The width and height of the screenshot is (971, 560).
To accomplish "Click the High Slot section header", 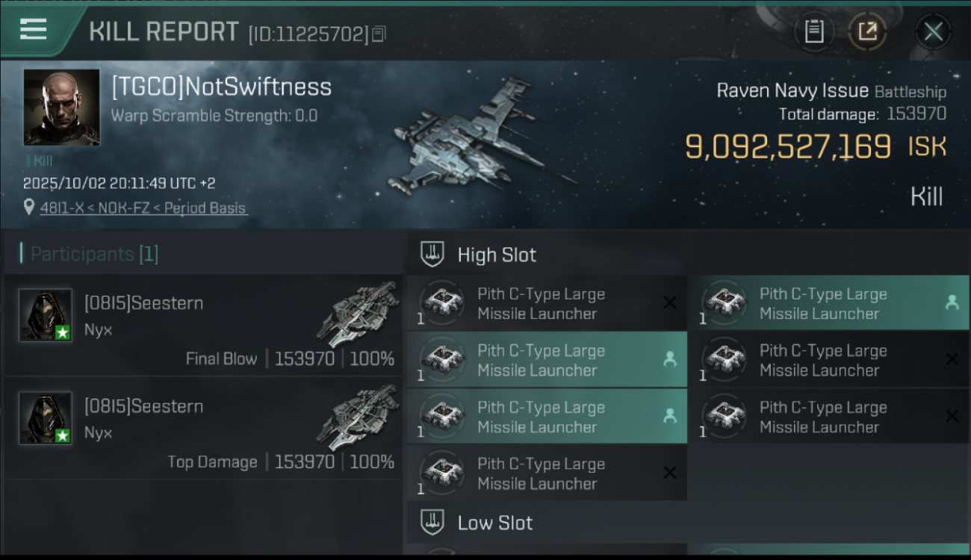I will point(497,255).
